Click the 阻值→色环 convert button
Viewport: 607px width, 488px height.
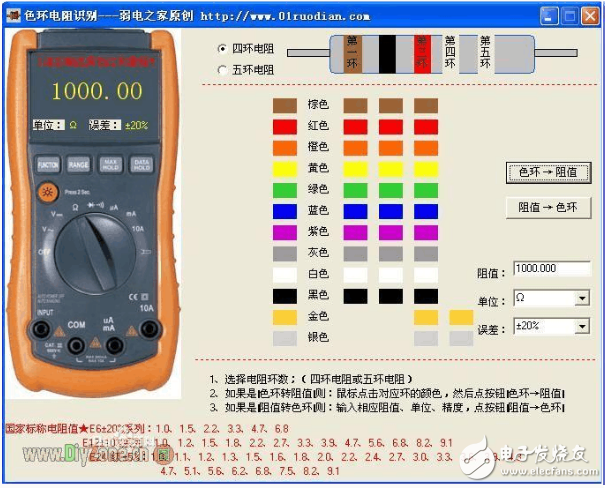pos(549,207)
